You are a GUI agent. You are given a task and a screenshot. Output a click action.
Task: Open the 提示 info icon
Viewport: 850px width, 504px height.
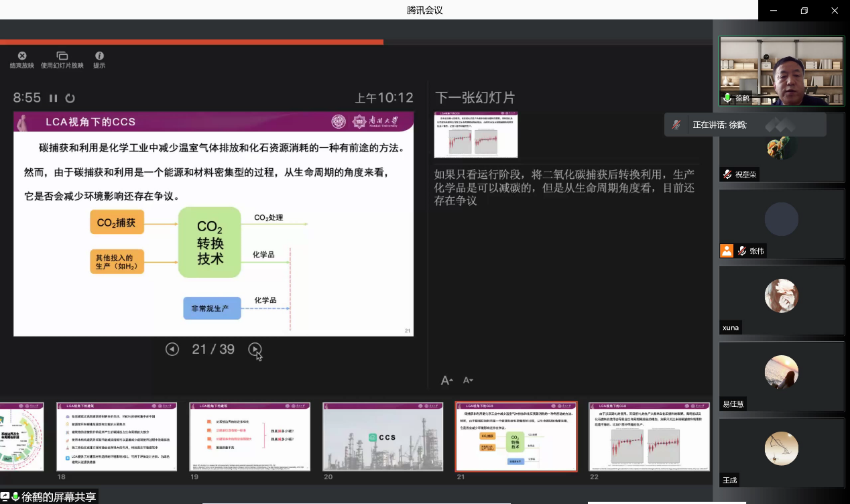[99, 56]
